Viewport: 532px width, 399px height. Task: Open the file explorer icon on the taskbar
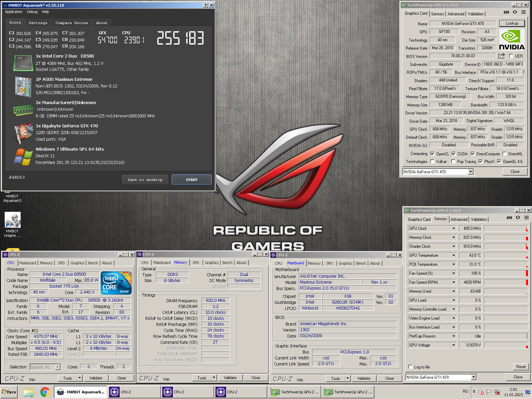click(29, 392)
